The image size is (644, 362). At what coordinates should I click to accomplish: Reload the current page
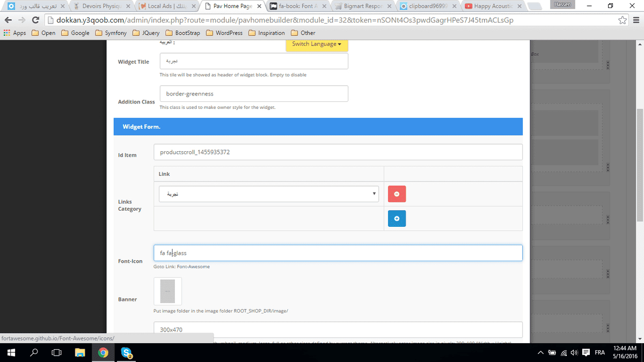tap(35, 20)
